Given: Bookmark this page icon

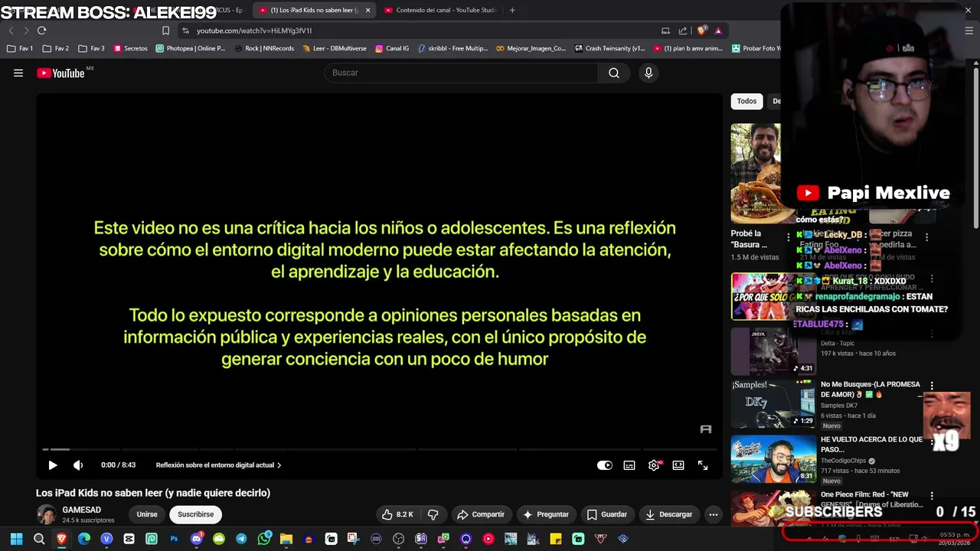Looking at the screenshot, I should tap(165, 31).
